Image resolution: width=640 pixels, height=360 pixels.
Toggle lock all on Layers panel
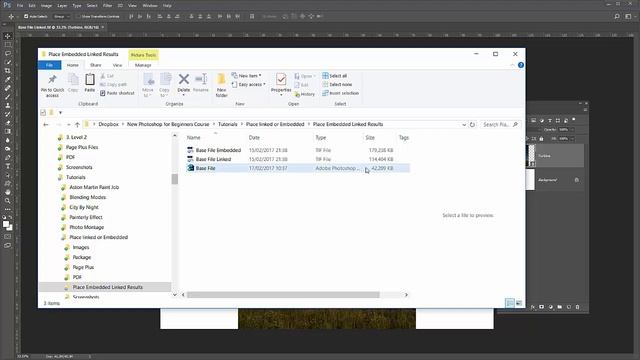click(541, 139)
